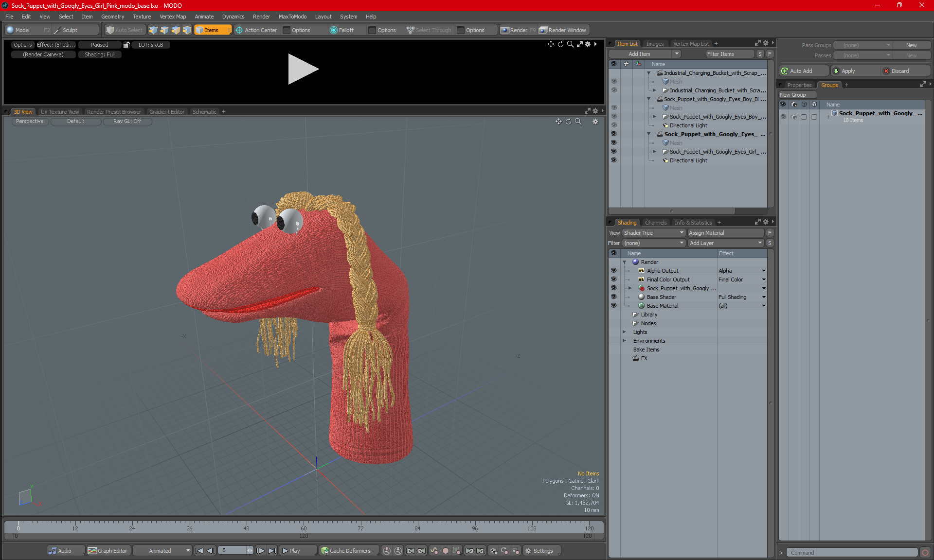Click the Command input field
934x560 pixels.
[853, 553]
